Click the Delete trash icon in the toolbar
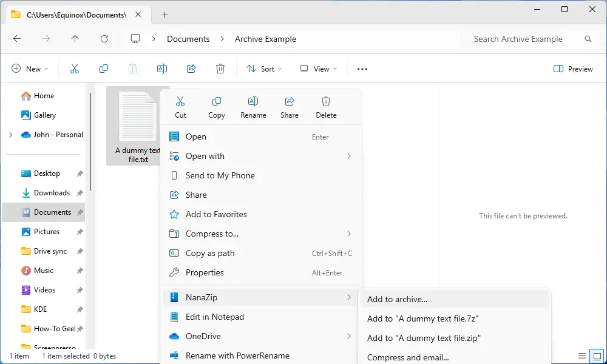This screenshot has height=364, width=607. click(x=220, y=69)
